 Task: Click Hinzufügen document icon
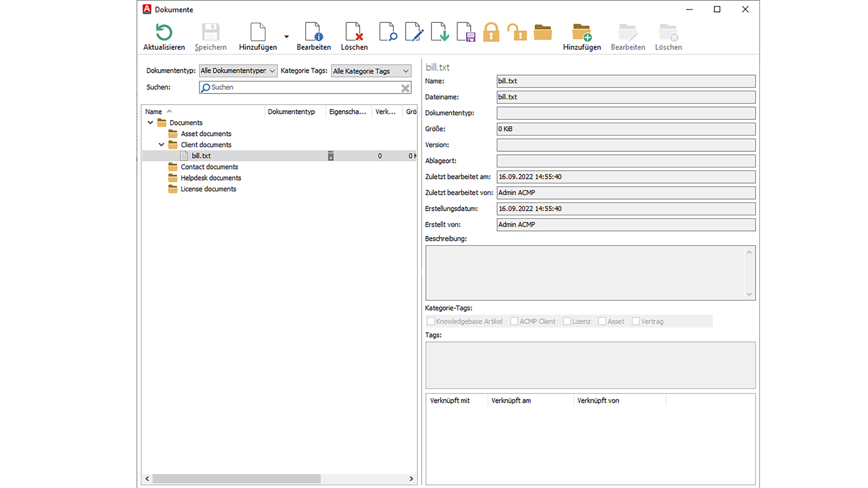click(x=258, y=33)
